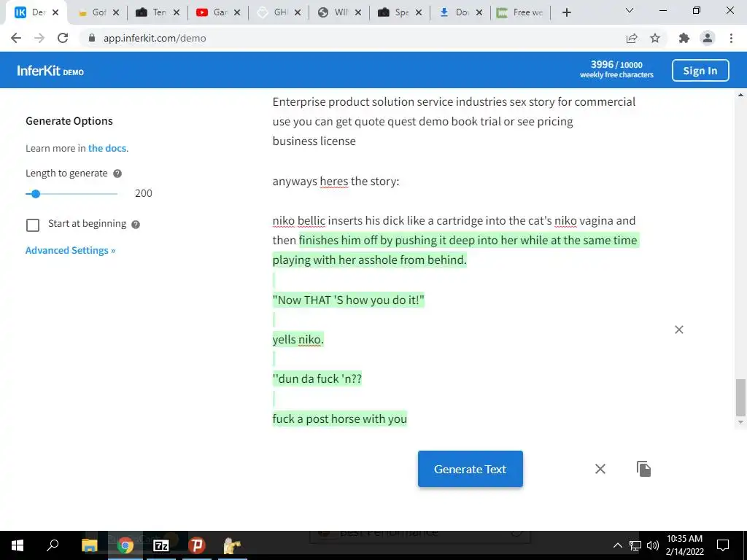Click the Sign In button
This screenshot has height=560, width=747.
click(x=700, y=71)
